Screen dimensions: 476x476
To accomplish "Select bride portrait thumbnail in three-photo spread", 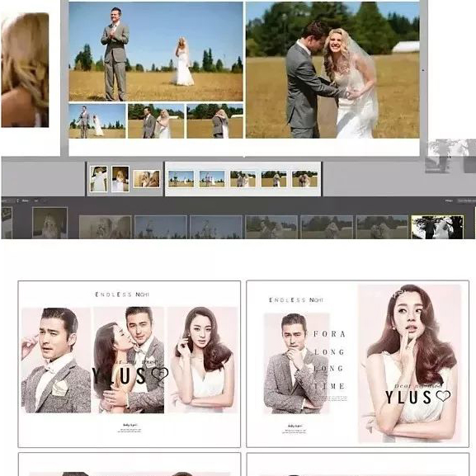I will pyautogui.click(x=120, y=179).
